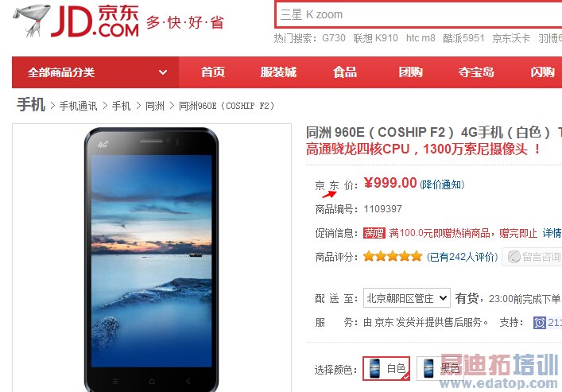Viewport: 562px width, 392px height.
Task: Click the large phone product image
Action: (x=151, y=259)
